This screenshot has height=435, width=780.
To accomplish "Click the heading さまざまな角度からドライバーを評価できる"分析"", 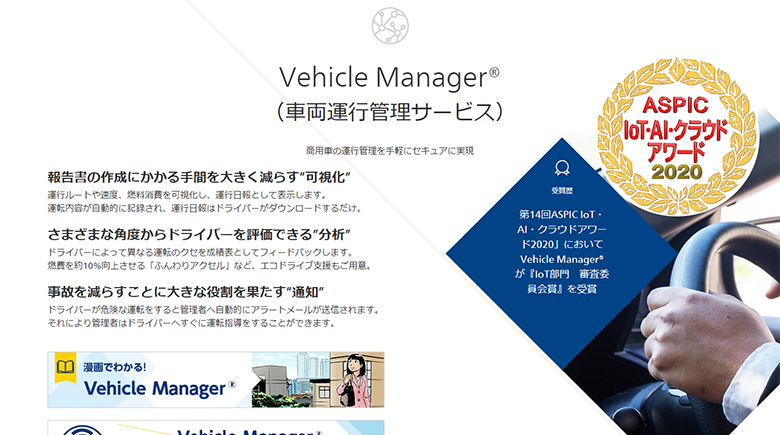I will click(199, 234).
